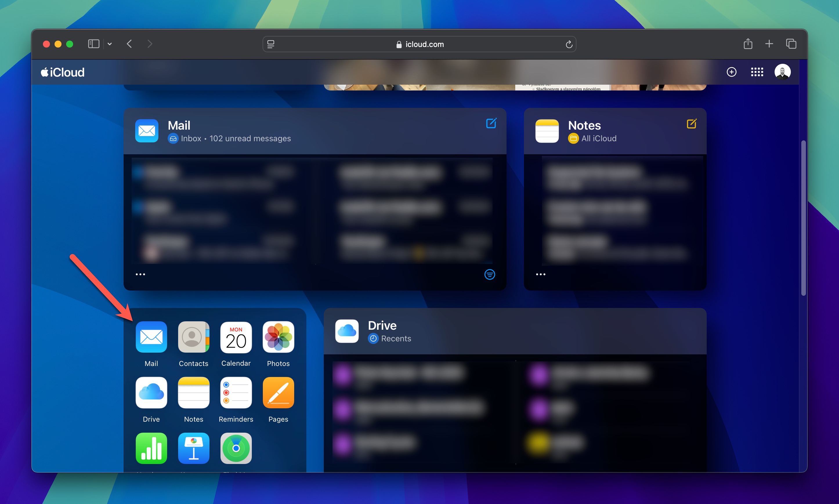Click the Mail widget compose button
This screenshot has width=839, height=504.
point(491,125)
